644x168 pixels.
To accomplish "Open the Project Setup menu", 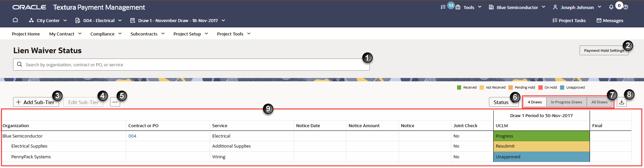I will pyautogui.click(x=191, y=34).
